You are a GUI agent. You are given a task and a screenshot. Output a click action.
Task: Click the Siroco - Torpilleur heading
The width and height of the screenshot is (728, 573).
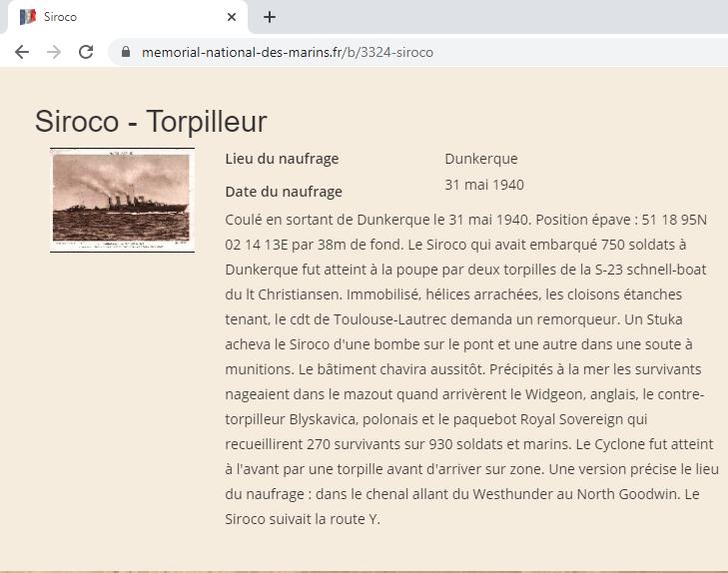[x=151, y=122]
